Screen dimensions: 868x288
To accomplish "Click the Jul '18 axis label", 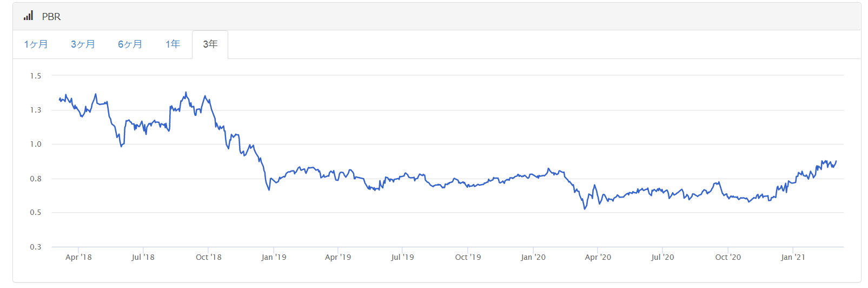I will point(143,257).
